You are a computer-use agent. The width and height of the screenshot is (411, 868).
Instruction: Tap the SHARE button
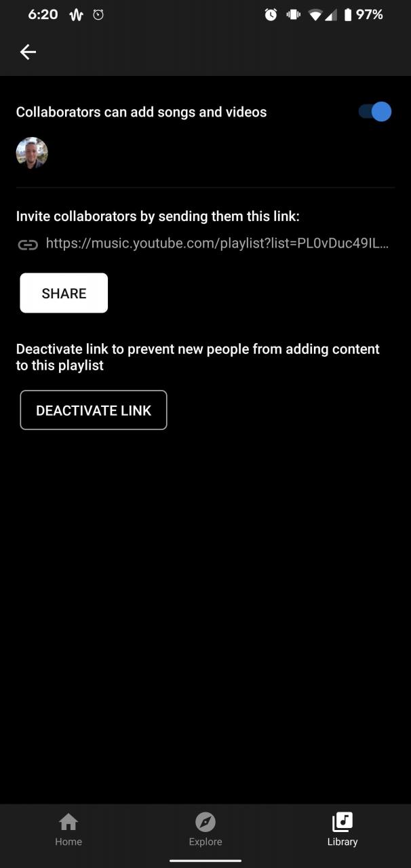(x=64, y=293)
